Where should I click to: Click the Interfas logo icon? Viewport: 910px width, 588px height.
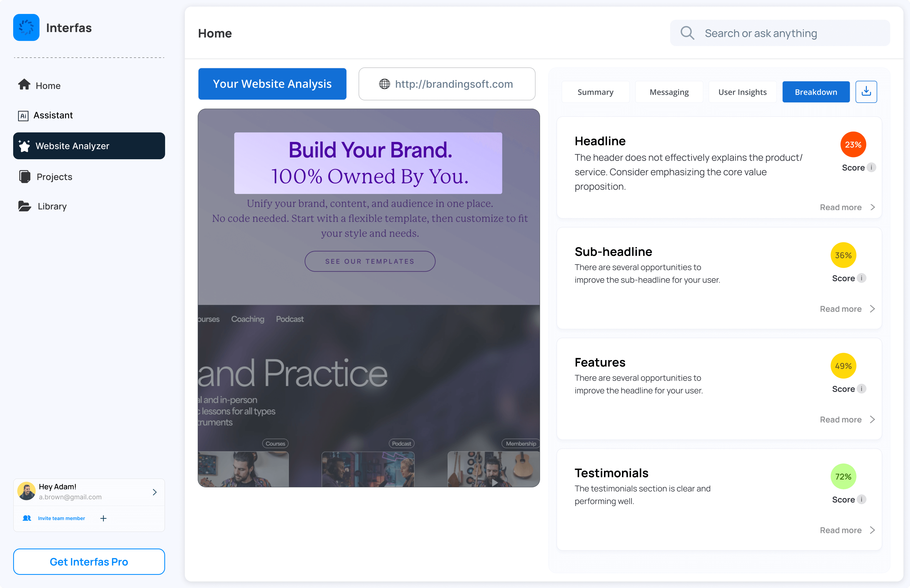pos(26,27)
